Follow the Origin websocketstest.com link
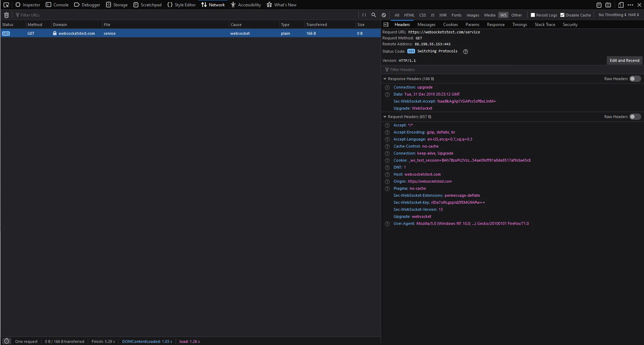Screen dimensions: 644x345 tap(429, 181)
